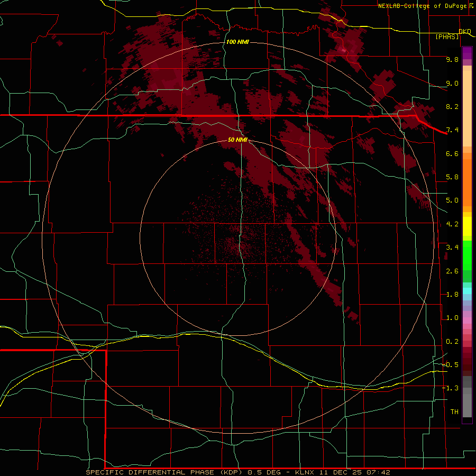The height and width of the screenshot is (476, 476).
Task: Pick the orange segment of the color bar
Action: click(467, 183)
